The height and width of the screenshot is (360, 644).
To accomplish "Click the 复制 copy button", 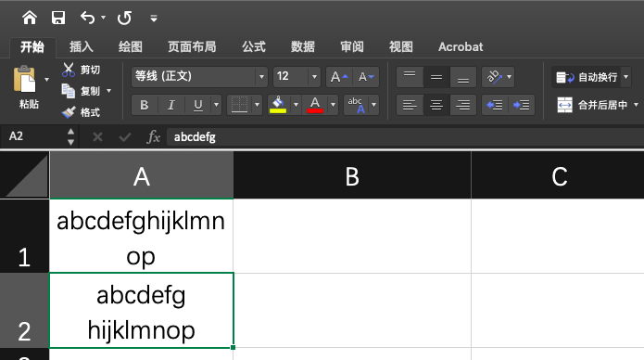I will click(81, 91).
